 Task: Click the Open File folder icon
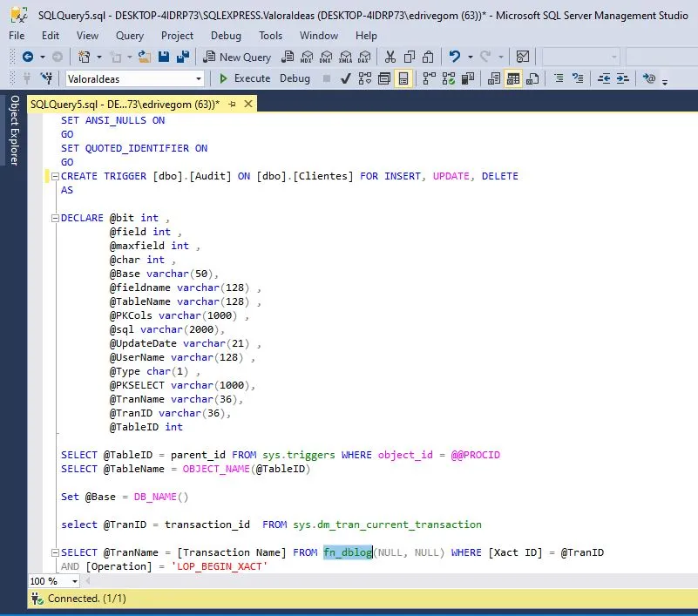[x=144, y=57]
